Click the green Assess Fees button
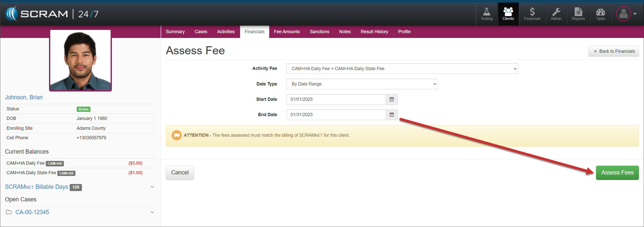 617,173
